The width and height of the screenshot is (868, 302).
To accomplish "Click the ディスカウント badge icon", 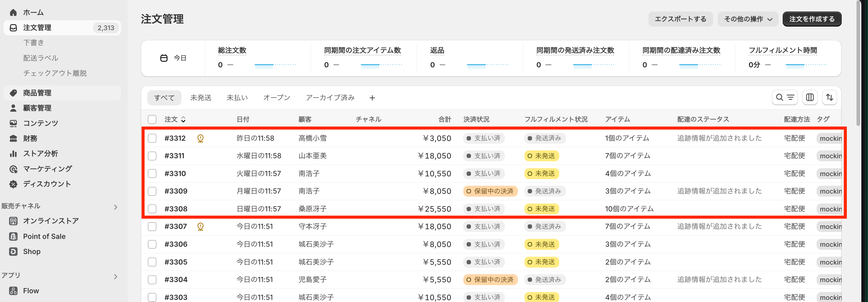I will 13,184.
